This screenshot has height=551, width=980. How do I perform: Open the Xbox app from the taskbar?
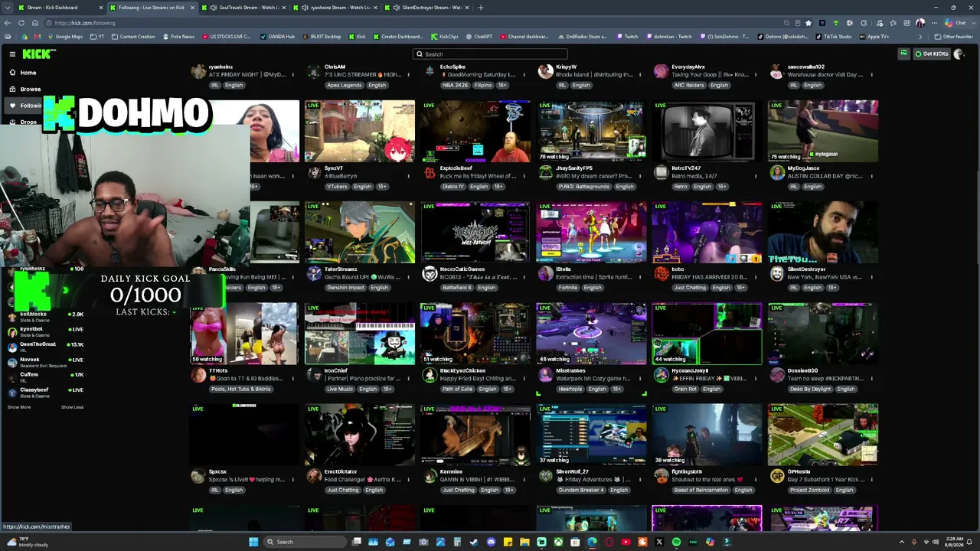[558, 542]
